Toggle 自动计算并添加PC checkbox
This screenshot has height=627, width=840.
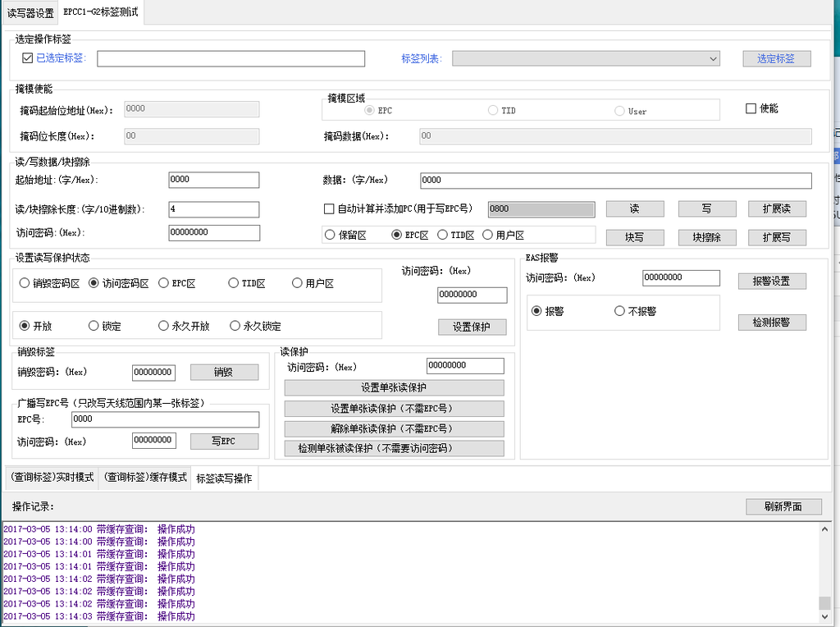[329, 209]
